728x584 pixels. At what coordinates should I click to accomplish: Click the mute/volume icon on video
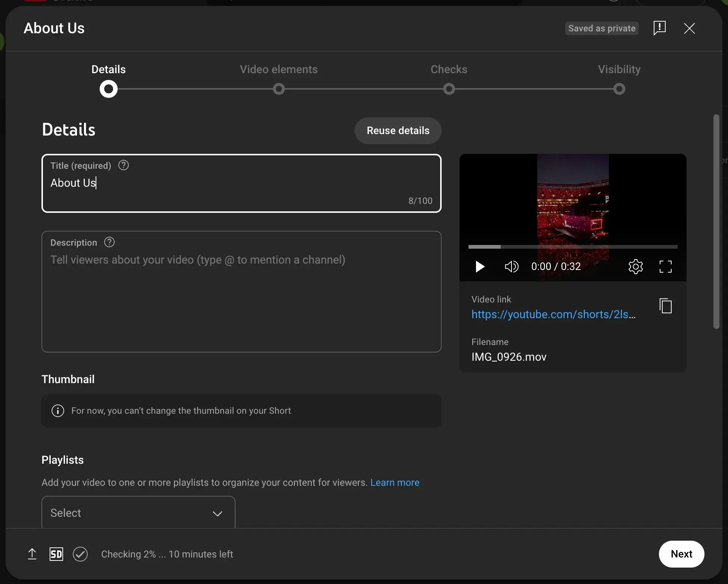[511, 266]
